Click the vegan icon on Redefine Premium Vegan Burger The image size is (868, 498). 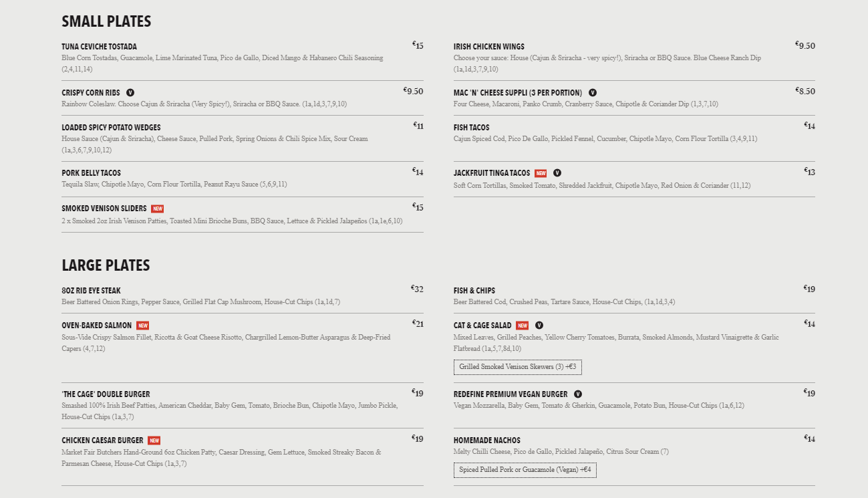coord(578,394)
